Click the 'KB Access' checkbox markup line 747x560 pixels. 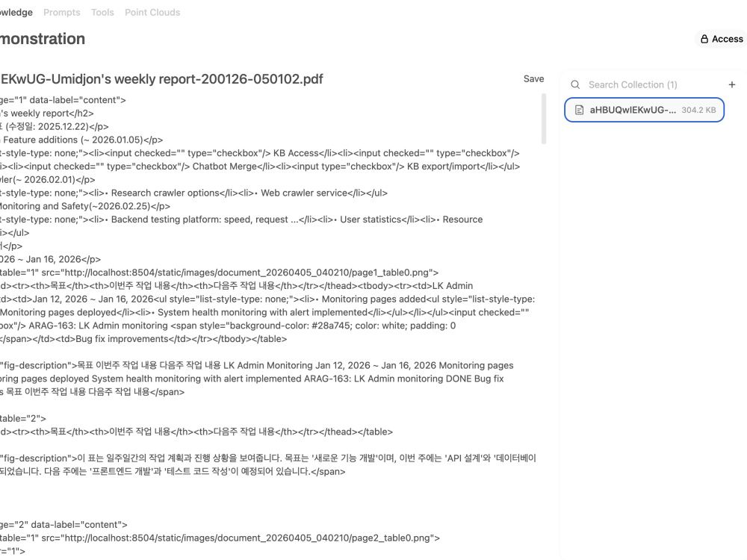(x=260, y=153)
